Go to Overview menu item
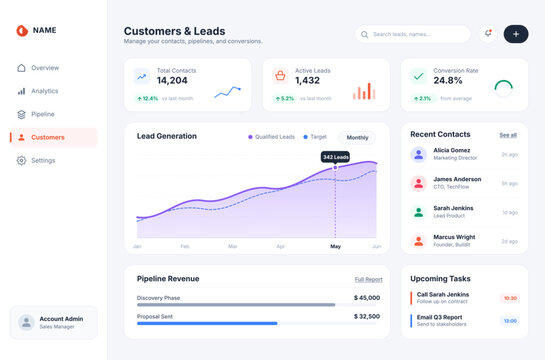 click(x=54, y=68)
